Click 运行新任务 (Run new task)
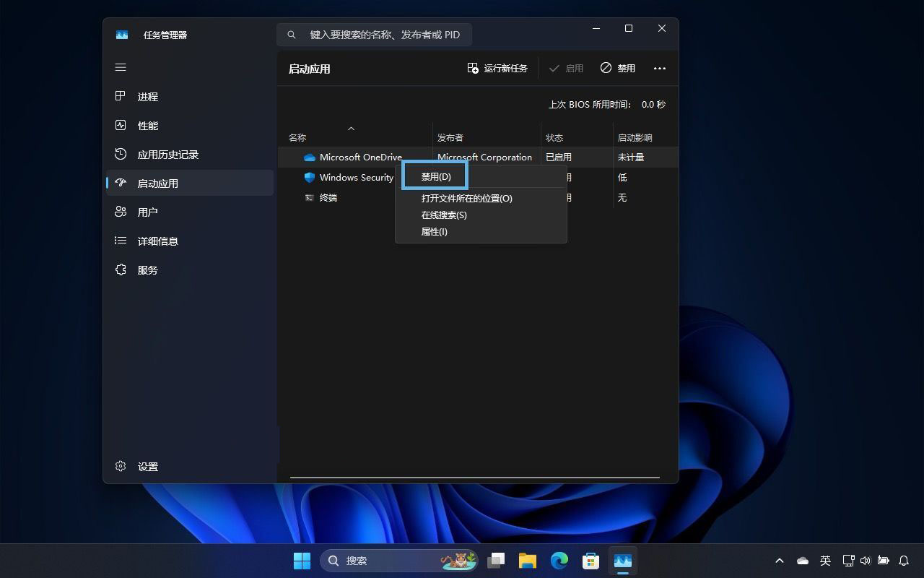Viewport: 924px width, 578px height. pyautogui.click(x=497, y=68)
